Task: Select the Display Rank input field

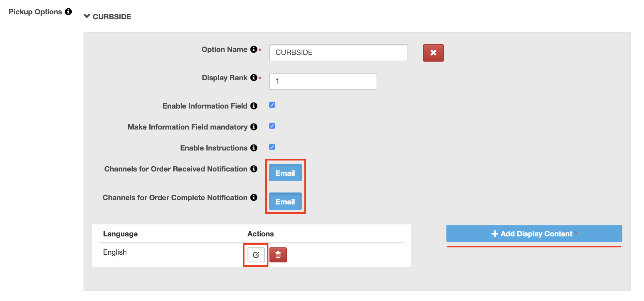Action: click(322, 81)
